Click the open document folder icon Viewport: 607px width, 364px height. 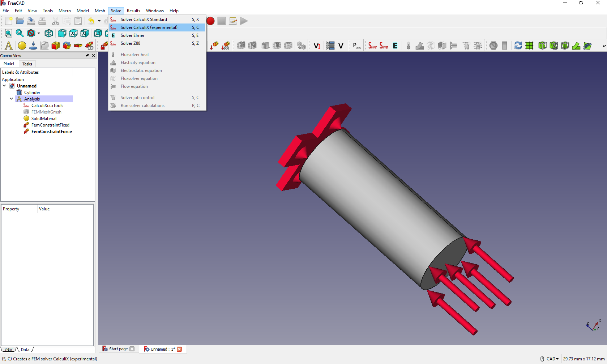click(x=20, y=21)
